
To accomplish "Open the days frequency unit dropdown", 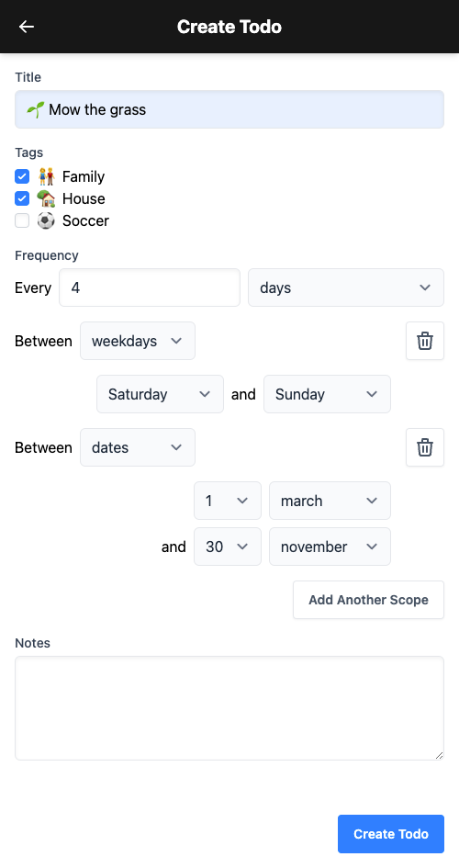I will pos(346,287).
